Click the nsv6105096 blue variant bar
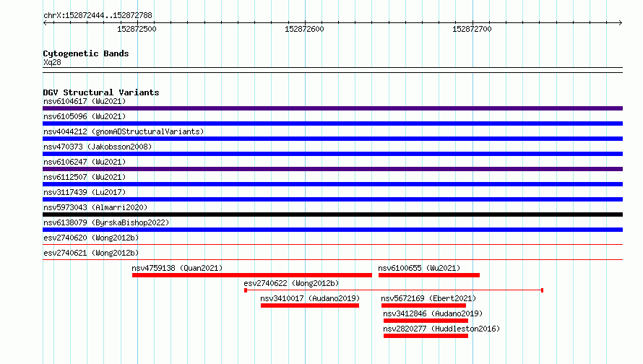 pyautogui.click(x=332, y=123)
